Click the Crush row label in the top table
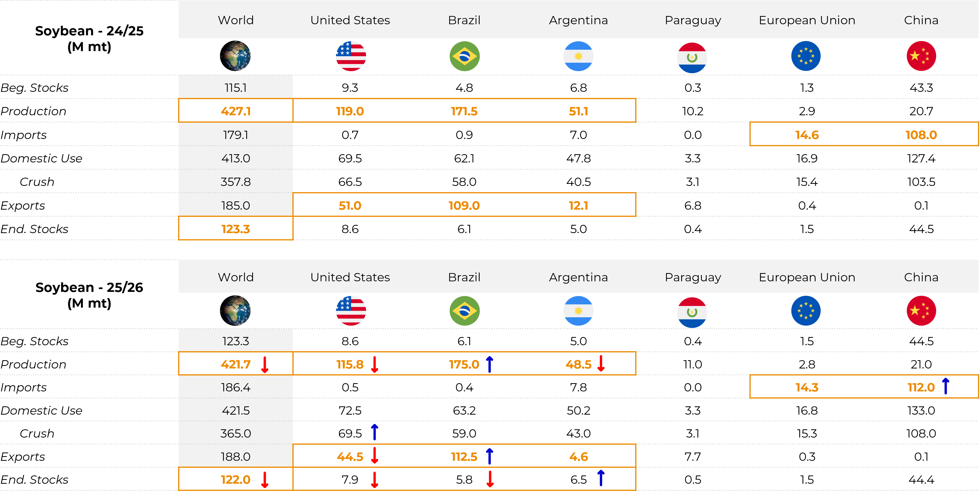The image size is (980, 493). coord(37,182)
